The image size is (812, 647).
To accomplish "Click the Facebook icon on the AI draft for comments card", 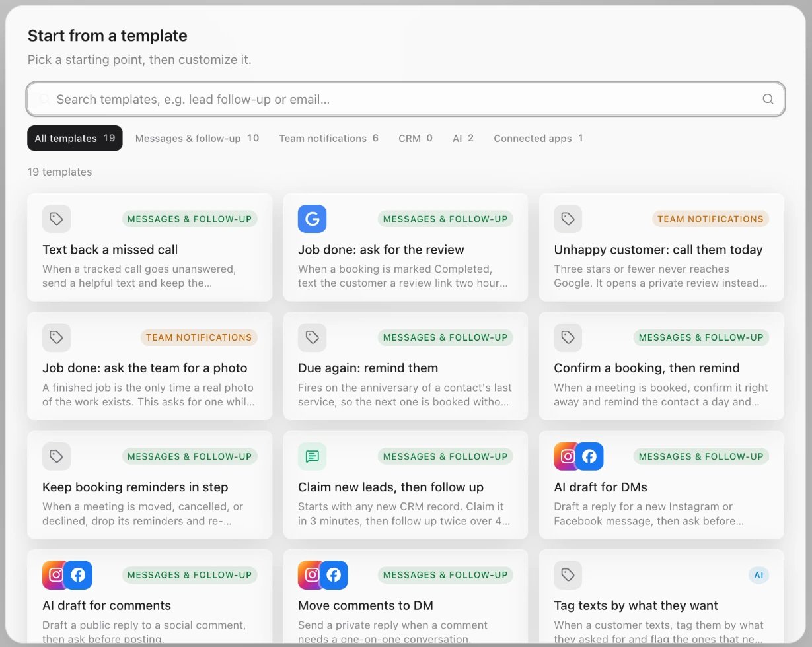I will click(x=78, y=575).
